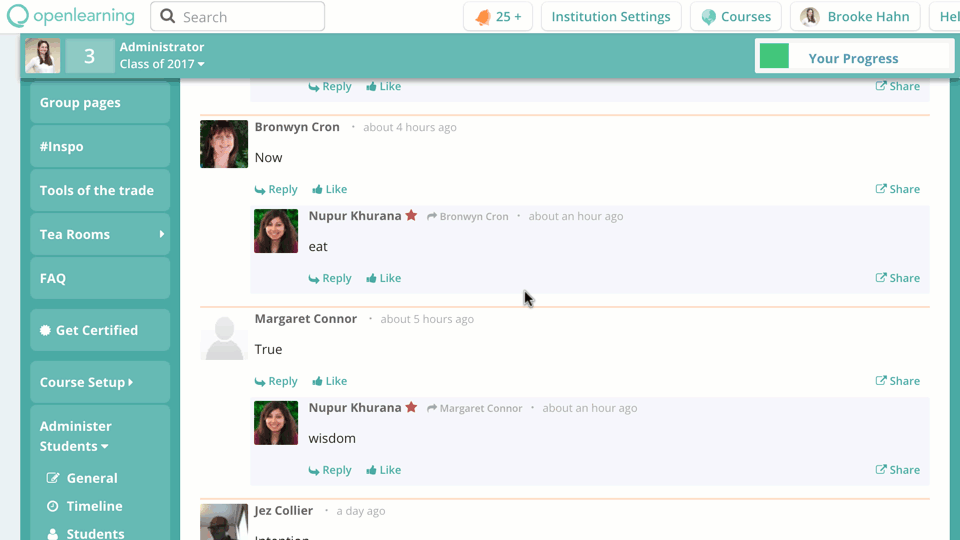Viewport: 960px width, 540px height.
Task: Click Brooke Hahn's small avatar icon
Action: click(810, 17)
